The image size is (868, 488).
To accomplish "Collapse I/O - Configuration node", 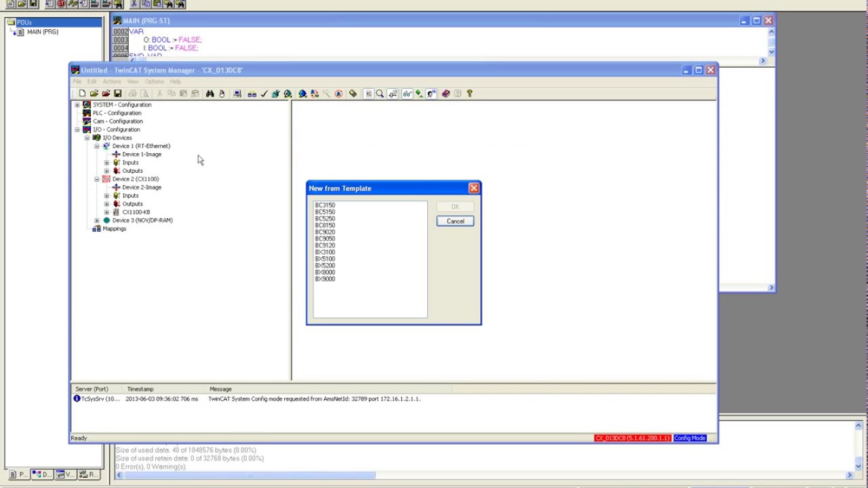I will (x=77, y=129).
